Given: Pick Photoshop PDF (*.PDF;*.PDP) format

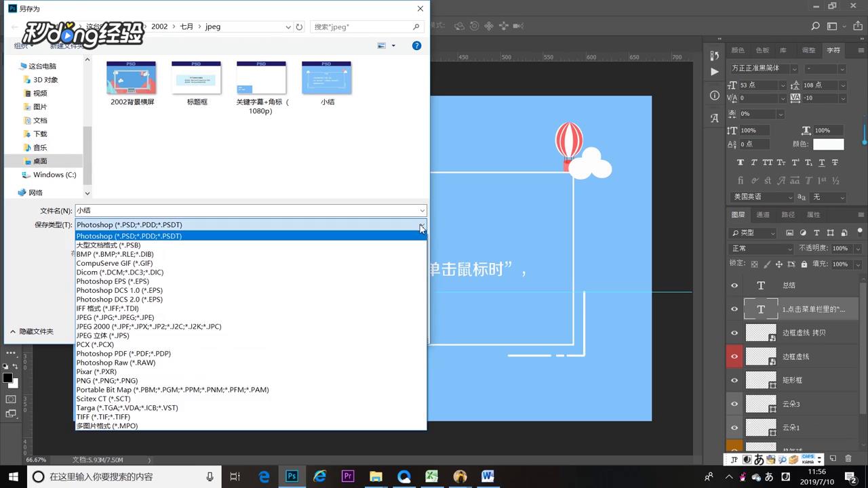Looking at the screenshot, I should pos(251,354).
